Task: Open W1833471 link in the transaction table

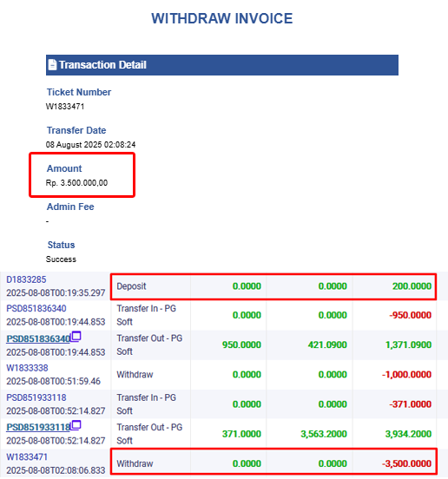Action: tap(27, 457)
